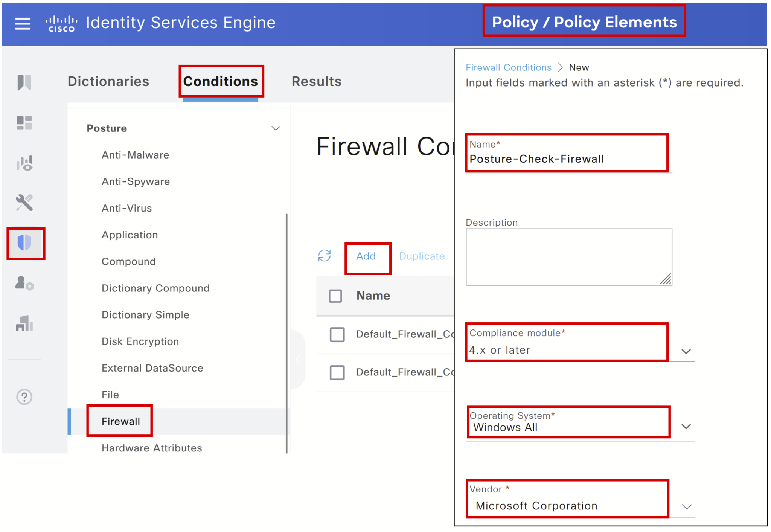The image size is (771, 532).
Task: Select the highlighted Policy shield icon
Action: (25, 243)
